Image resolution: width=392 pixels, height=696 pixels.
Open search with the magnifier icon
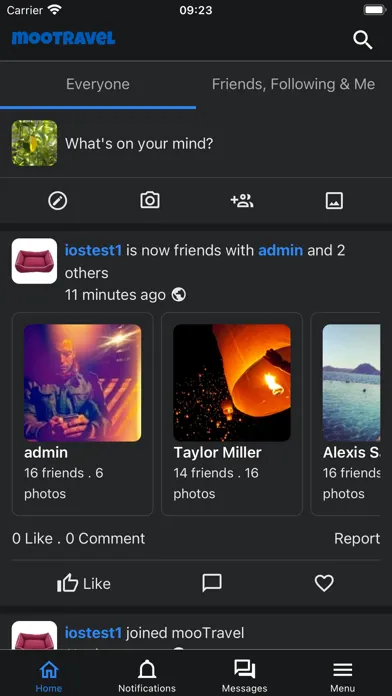pyautogui.click(x=362, y=40)
